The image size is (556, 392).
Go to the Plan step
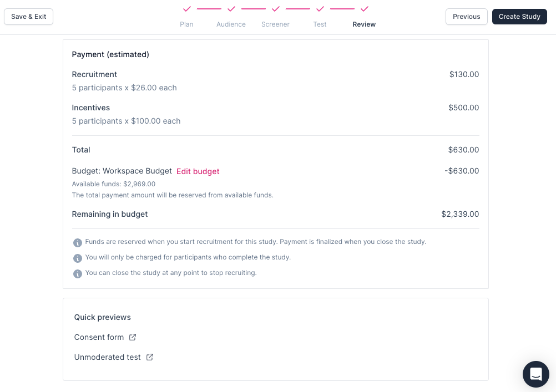pos(187,24)
